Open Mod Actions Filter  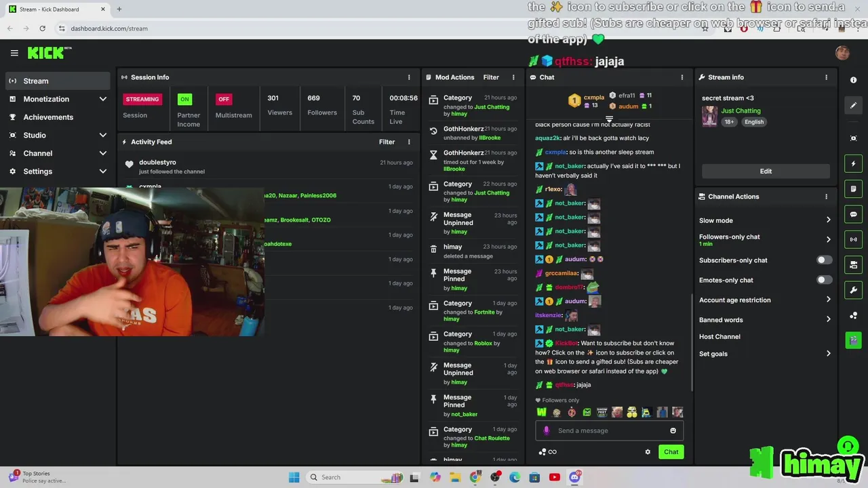[x=491, y=77]
